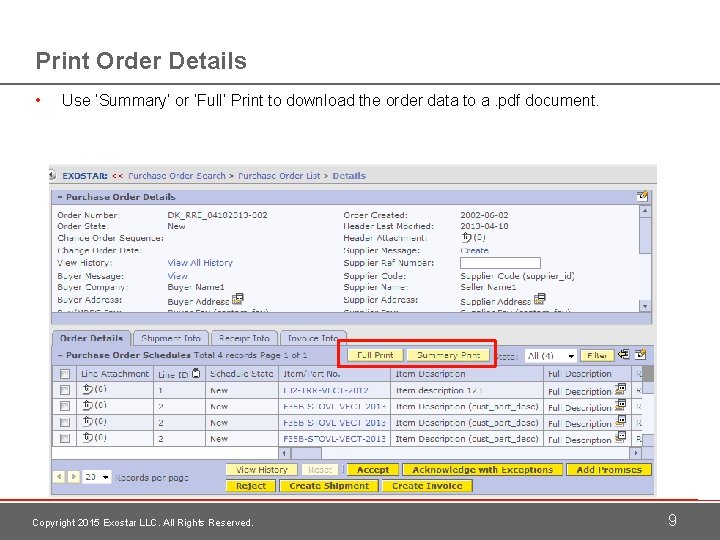
Task: Click the View History button
Action: 262,470
